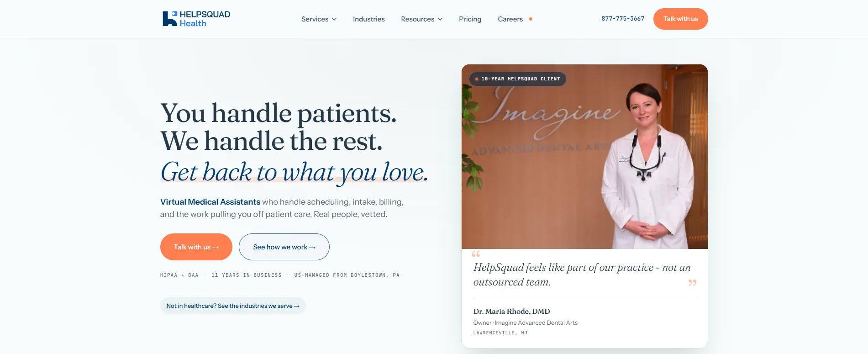Go to the Pricing page
The height and width of the screenshot is (354, 868).
tap(470, 19)
